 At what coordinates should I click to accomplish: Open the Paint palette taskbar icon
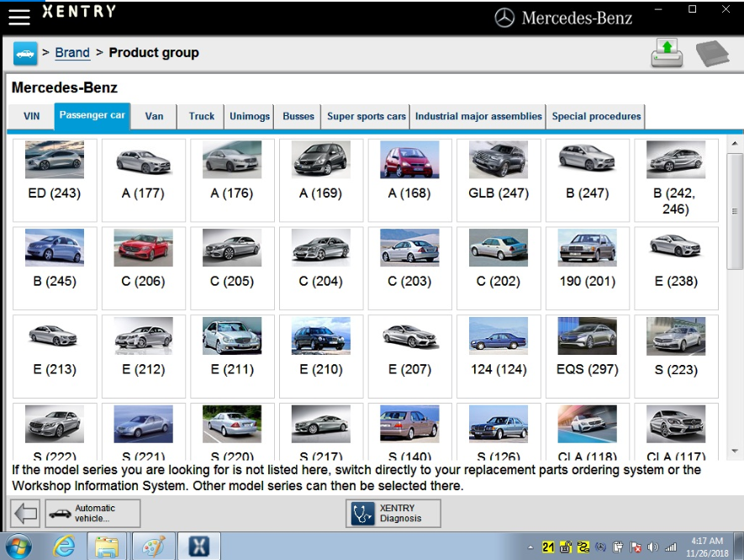coord(153,547)
